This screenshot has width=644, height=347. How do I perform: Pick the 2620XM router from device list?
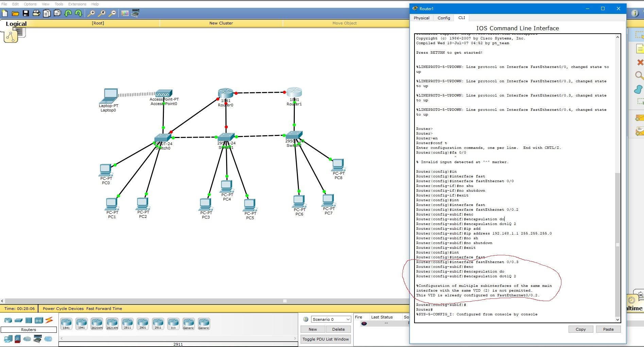tap(97, 324)
